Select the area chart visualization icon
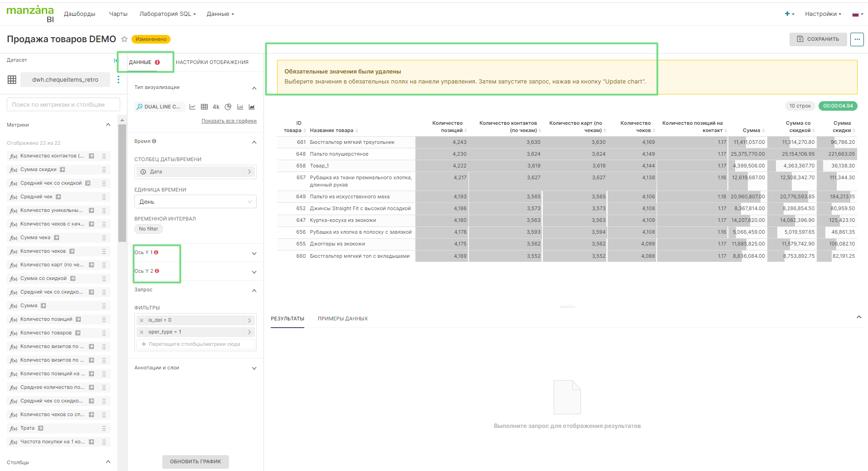 (x=252, y=107)
